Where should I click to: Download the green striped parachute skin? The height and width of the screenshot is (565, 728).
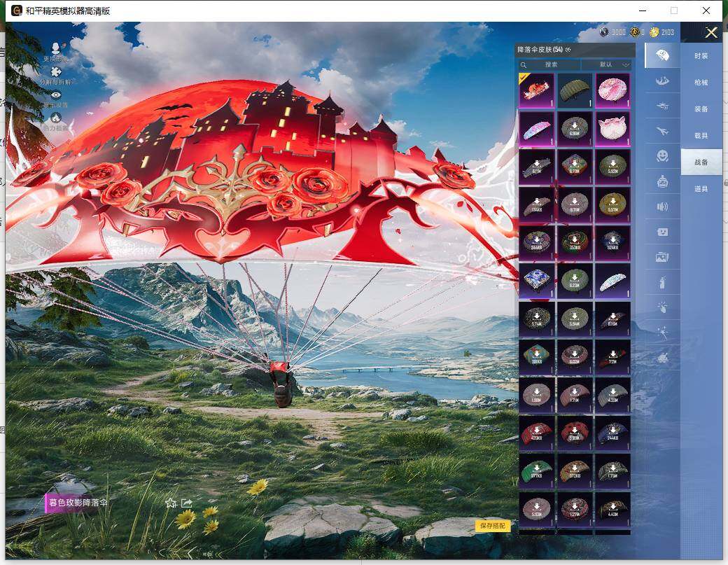coord(536,470)
